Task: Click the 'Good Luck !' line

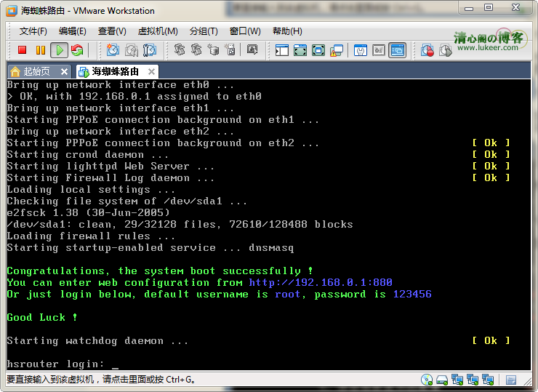Action: click(42, 317)
